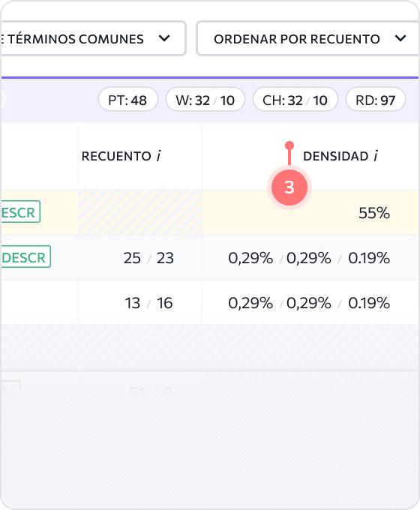Select the RD: 97 pill

point(376,100)
